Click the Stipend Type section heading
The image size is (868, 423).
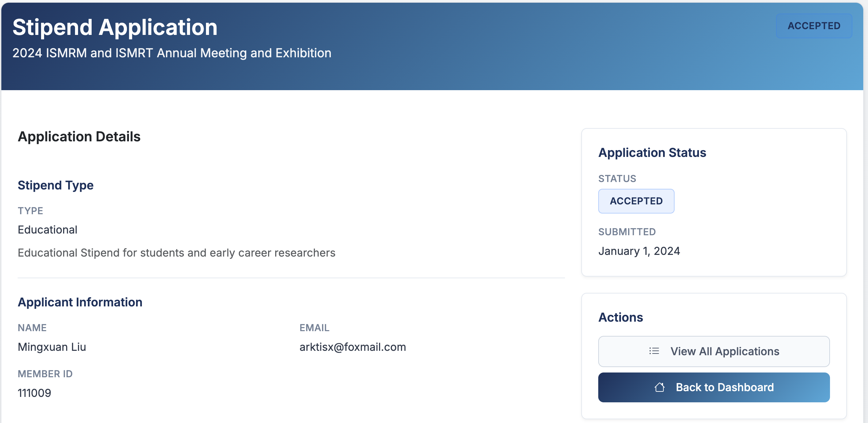click(56, 185)
